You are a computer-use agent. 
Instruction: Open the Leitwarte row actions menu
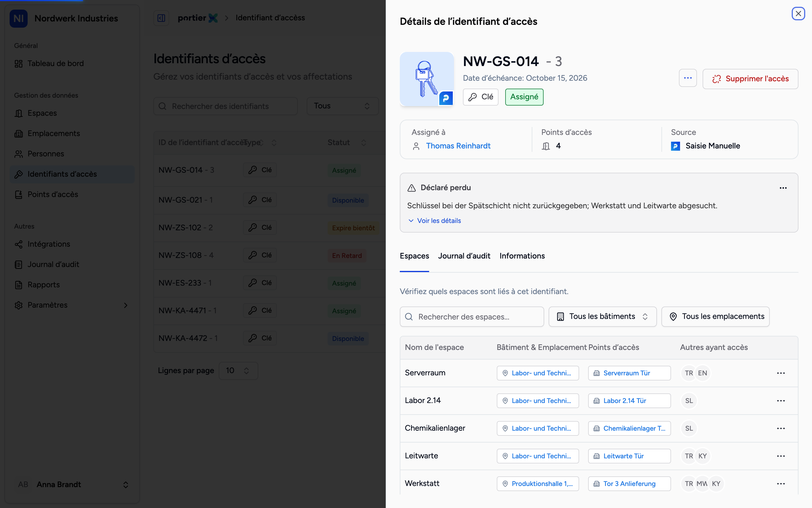coord(781,456)
